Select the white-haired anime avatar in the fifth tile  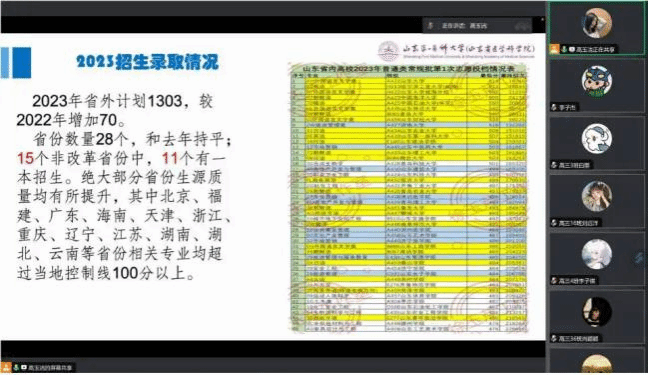597,254
